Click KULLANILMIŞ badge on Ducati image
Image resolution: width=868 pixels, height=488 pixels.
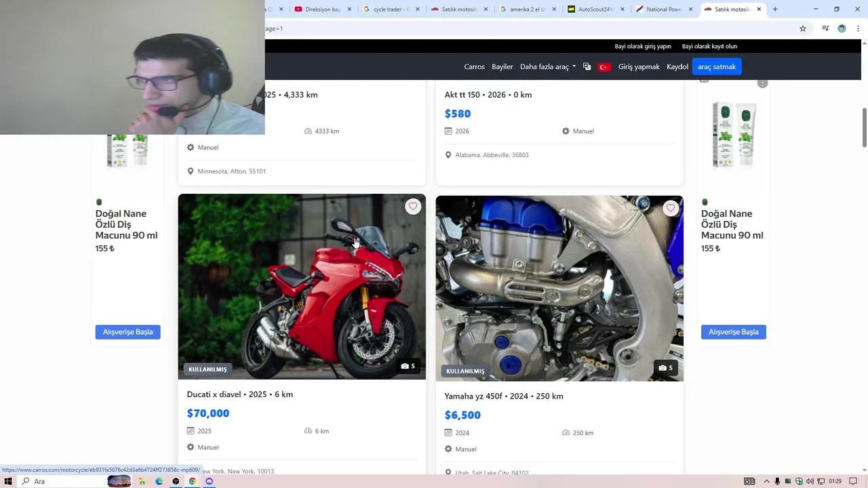tap(208, 369)
